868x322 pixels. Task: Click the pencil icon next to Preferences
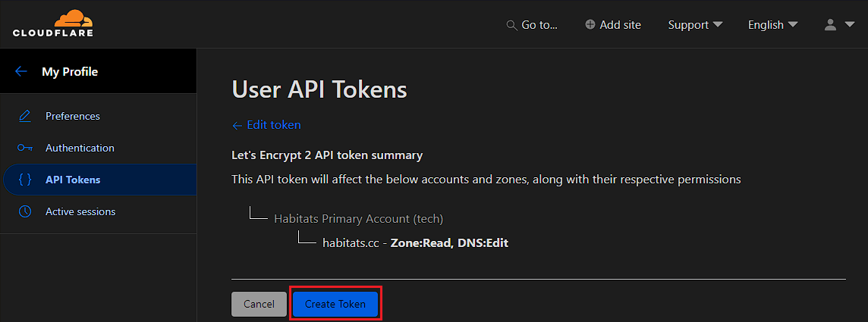click(x=24, y=116)
